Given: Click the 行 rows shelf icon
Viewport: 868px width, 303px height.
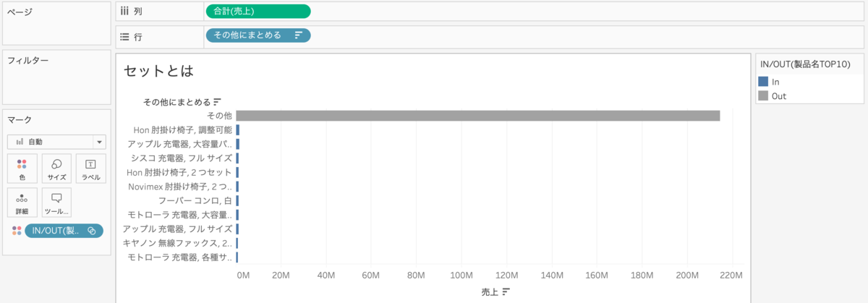Looking at the screenshot, I should point(124,35).
